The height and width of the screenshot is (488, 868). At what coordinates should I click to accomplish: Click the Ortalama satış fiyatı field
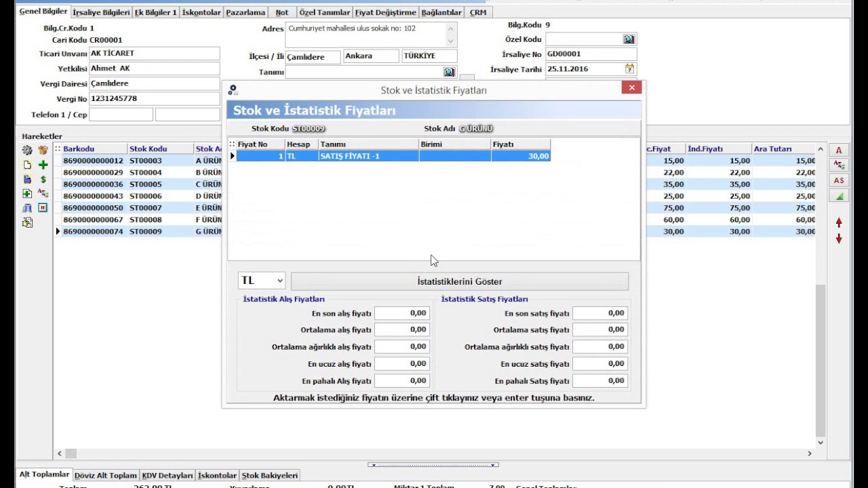point(600,329)
